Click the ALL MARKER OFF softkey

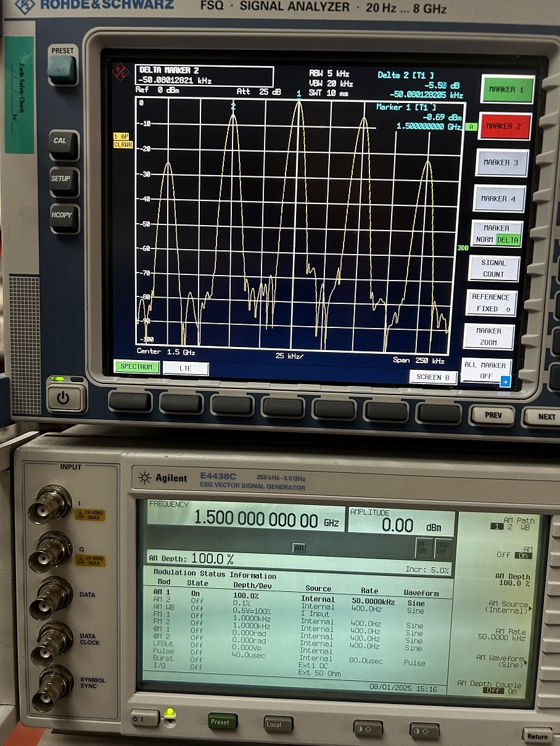pos(486,370)
